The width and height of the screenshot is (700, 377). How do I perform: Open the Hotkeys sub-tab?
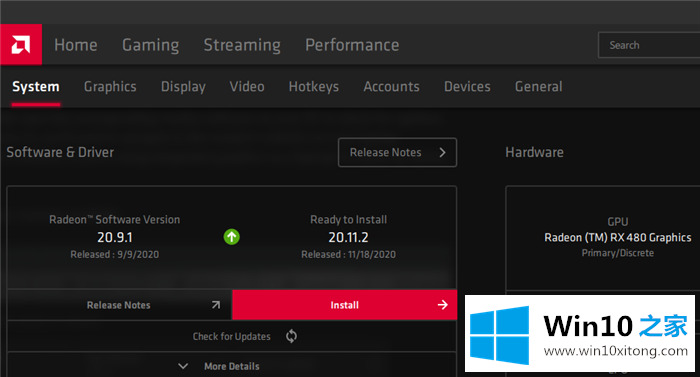(314, 87)
